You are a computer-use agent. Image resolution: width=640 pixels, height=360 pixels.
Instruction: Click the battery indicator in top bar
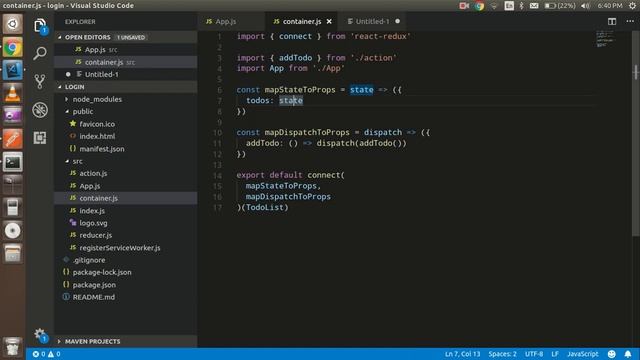pyautogui.click(x=560, y=6)
